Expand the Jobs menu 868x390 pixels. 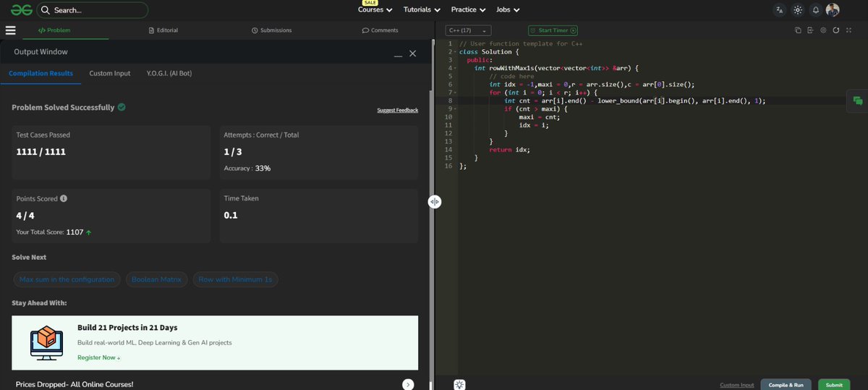508,10
